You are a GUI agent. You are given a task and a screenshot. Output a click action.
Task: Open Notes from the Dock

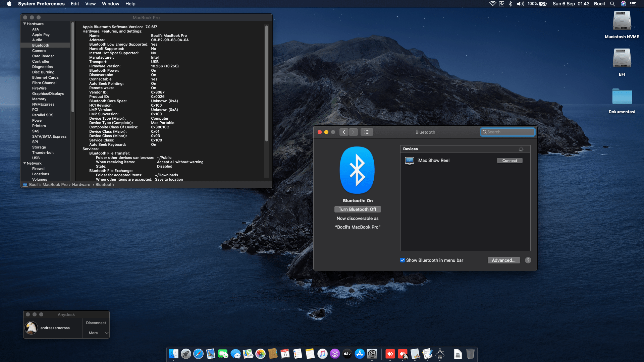(x=310, y=354)
